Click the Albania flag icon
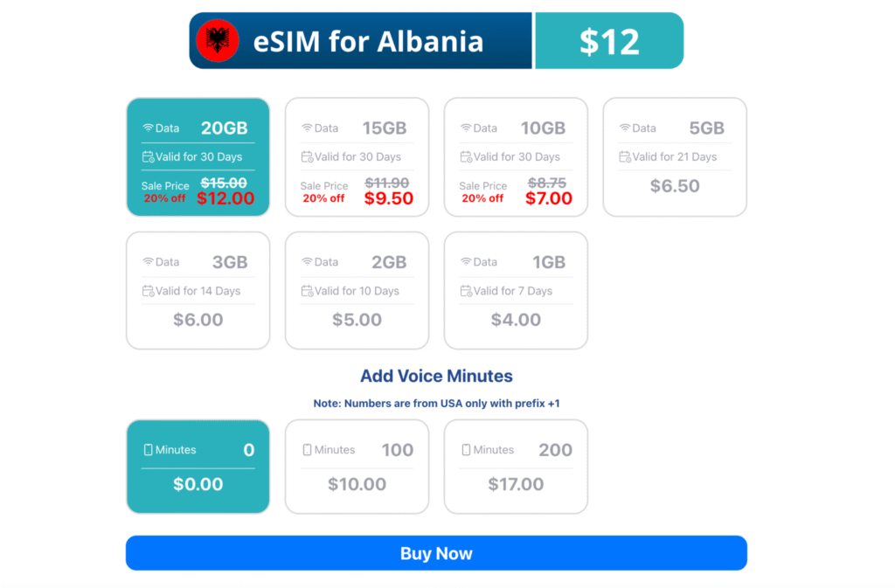 pos(218,39)
